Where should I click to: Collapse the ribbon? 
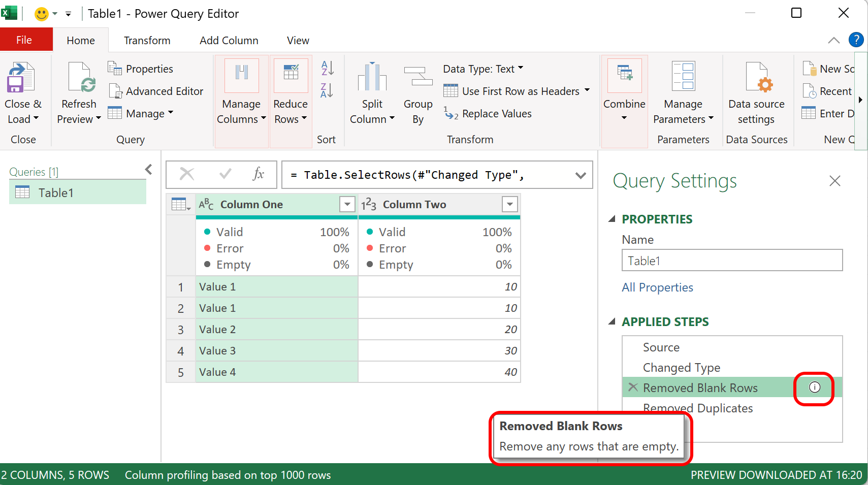(834, 40)
